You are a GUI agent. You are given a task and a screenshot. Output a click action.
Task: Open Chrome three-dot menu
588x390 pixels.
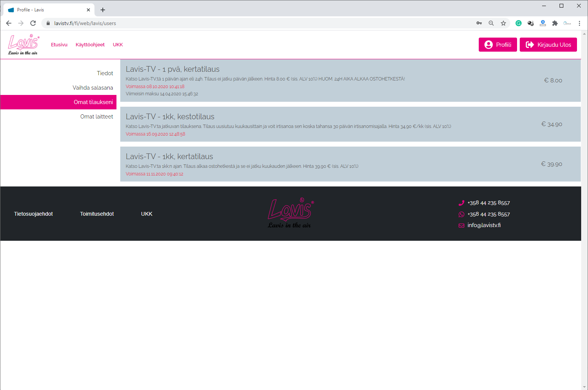[x=579, y=23]
